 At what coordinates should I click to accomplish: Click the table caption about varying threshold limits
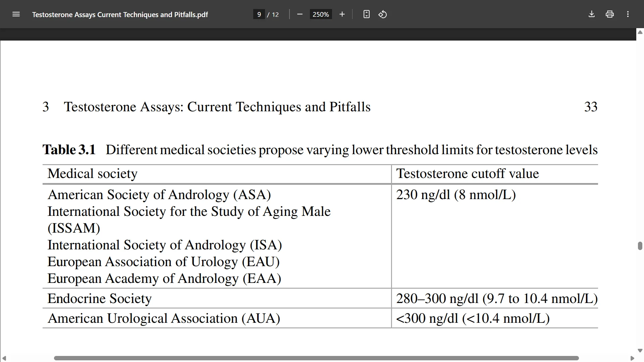tap(352, 150)
